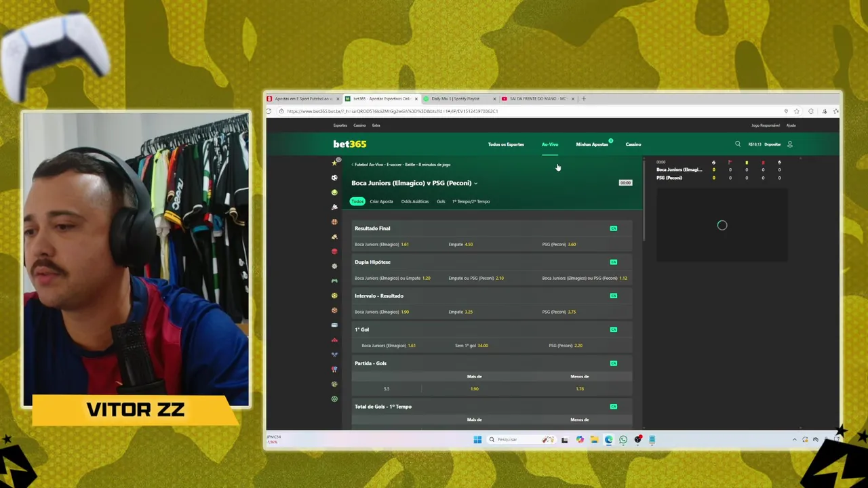This screenshot has width=868, height=488.
Task: Open Microsoft Edge from the taskbar
Action: pos(609,439)
